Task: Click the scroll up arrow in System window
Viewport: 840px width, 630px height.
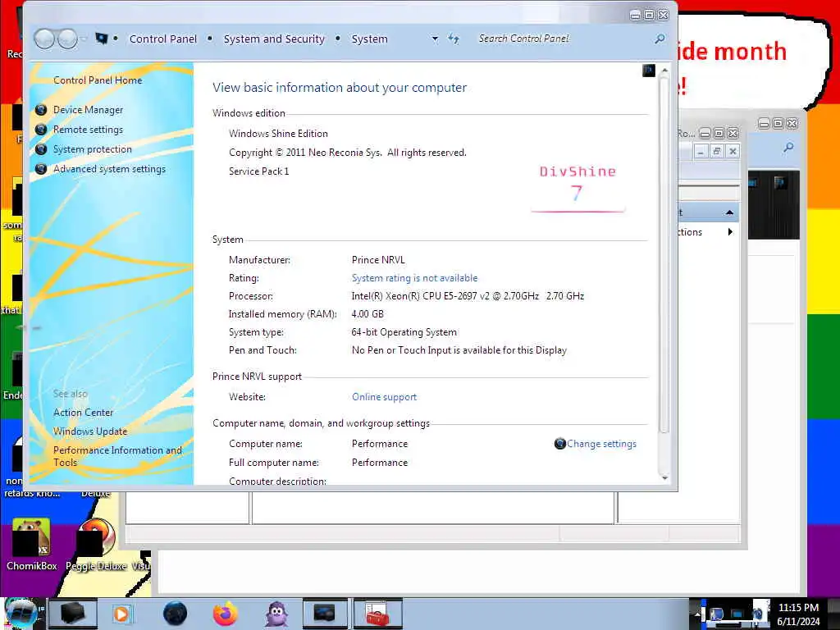Action: pos(664,71)
